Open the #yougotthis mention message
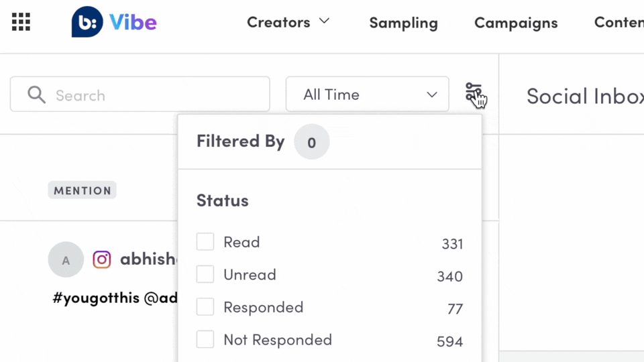 [114, 298]
